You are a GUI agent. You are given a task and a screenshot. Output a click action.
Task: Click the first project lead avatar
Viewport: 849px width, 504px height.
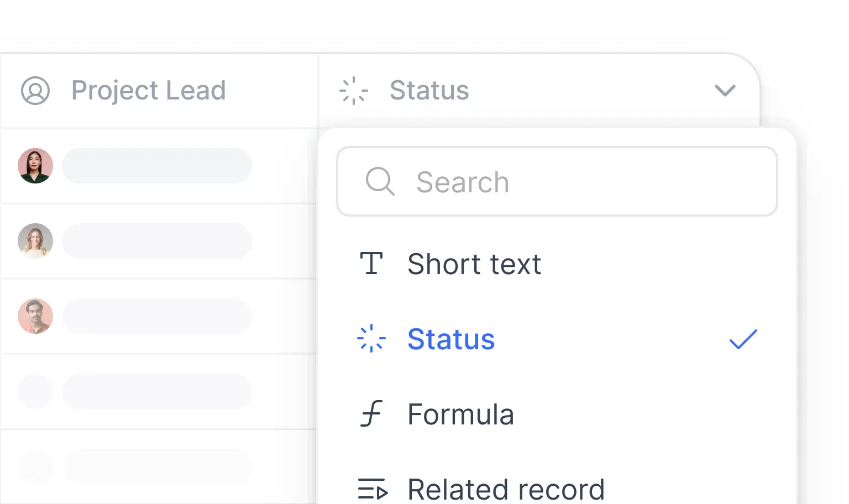pyautogui.click(x=35, y=165)
